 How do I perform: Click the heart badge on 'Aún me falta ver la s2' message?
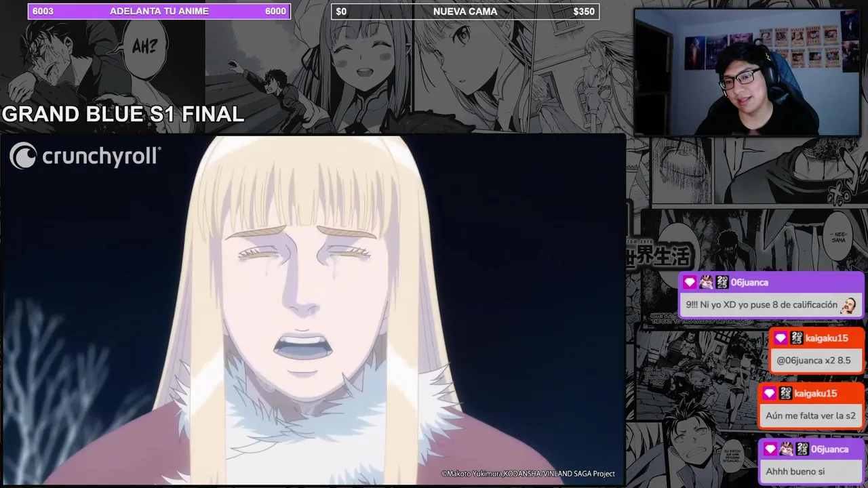[770, 394]
